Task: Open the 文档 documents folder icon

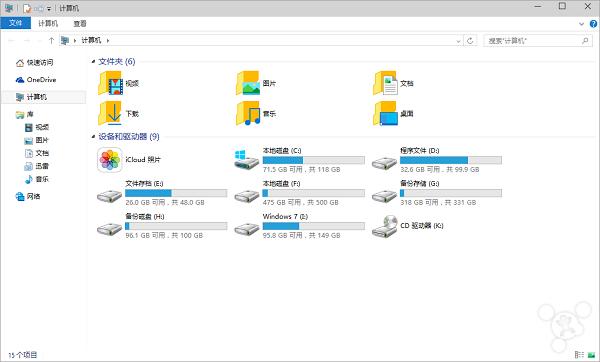Action: [385, 83]
